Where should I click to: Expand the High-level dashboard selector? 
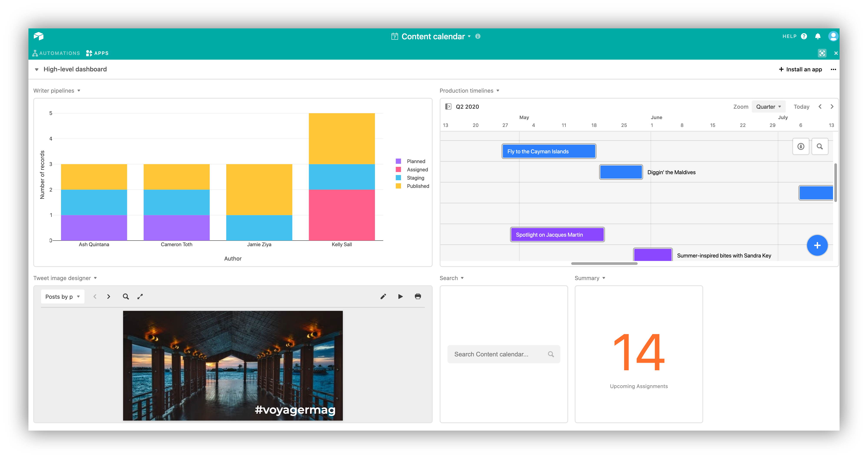(x=37, y=69)
